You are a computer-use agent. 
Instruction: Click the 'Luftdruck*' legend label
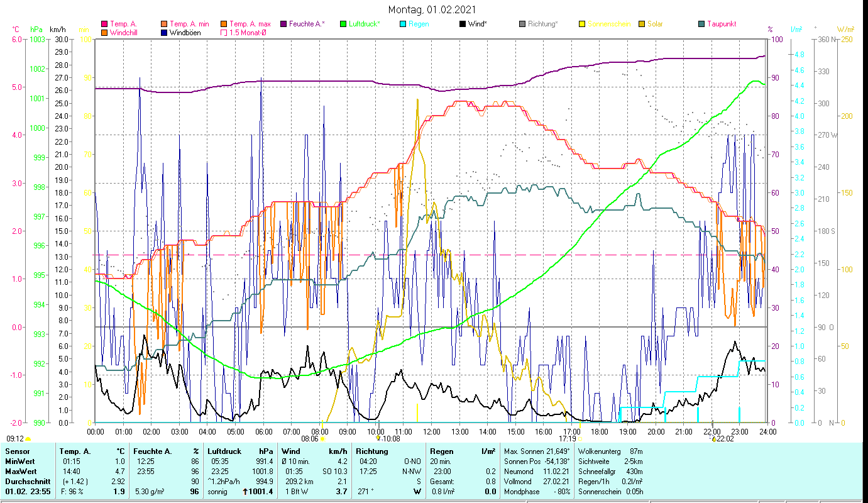(x=364, y=24)
